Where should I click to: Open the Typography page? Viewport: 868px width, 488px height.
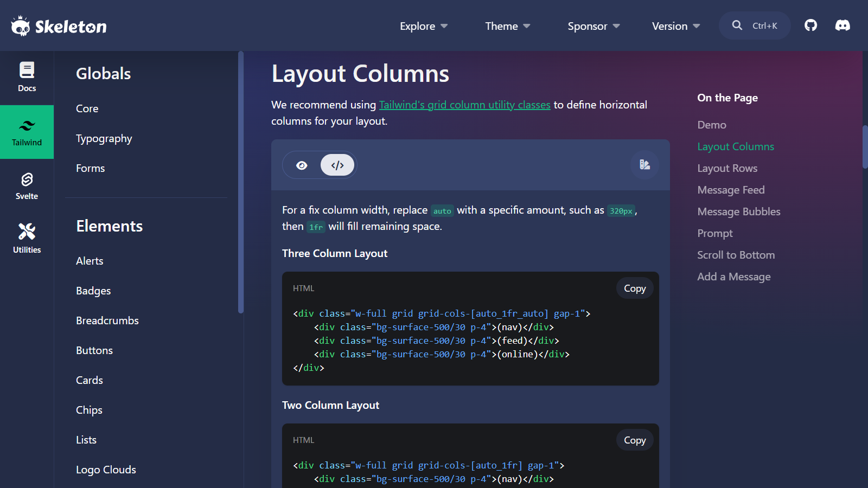pos(104,138)
